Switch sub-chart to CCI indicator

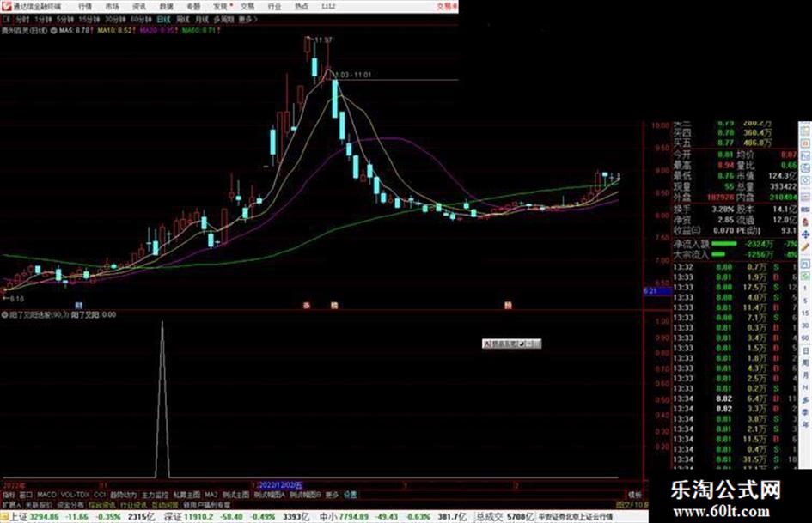tap(100, 495)
